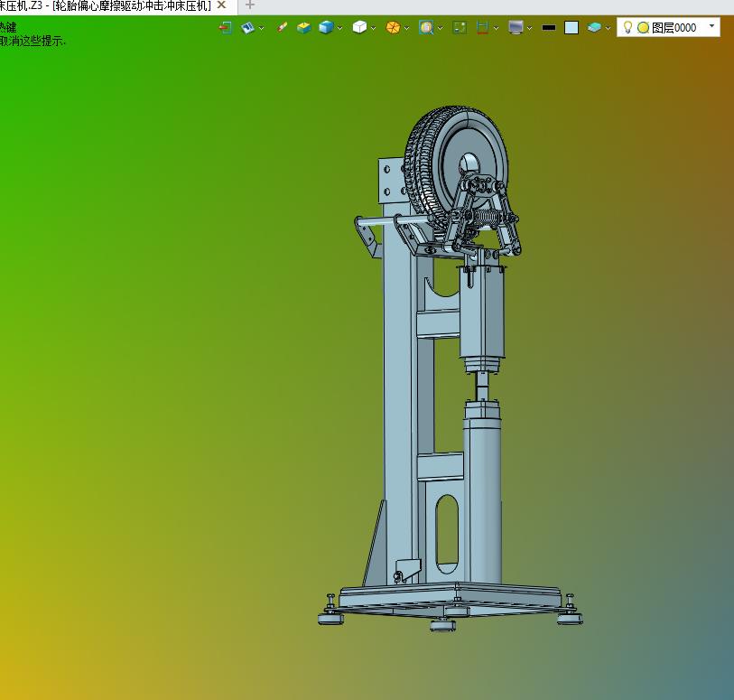Close the 轮胎偏心摩擦驱动冲击冲床压机 tab
734x700 pixels.
pyautogui.click(x=222, y=5)
